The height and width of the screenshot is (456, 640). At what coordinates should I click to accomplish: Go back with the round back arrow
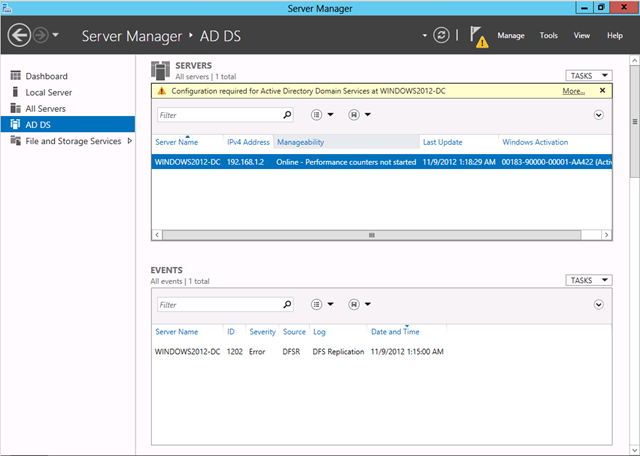[19, 36]
